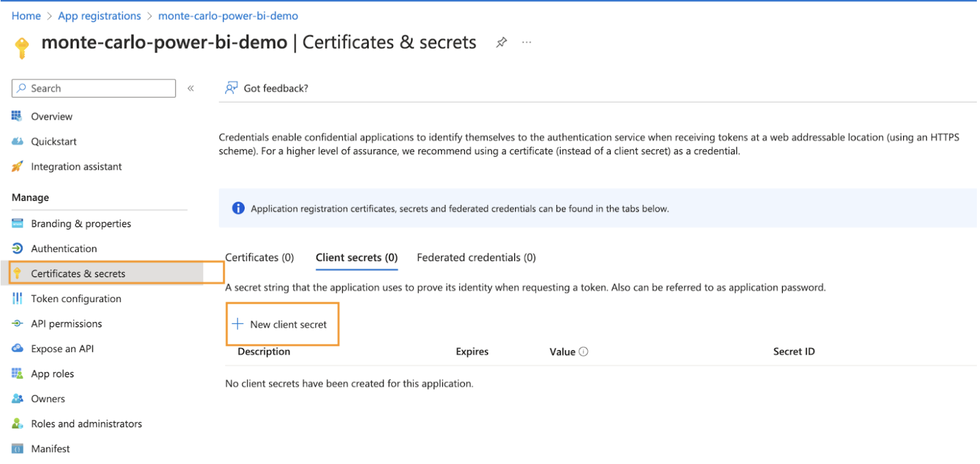
Task: Click the App roles grid icon
Action: coord(18,373)
